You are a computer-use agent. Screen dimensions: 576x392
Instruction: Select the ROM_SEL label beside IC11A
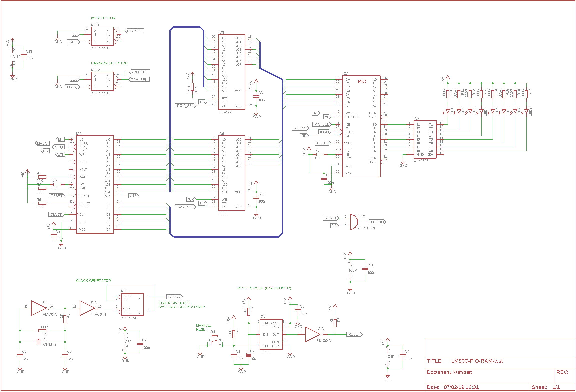(x=139, y=72)
